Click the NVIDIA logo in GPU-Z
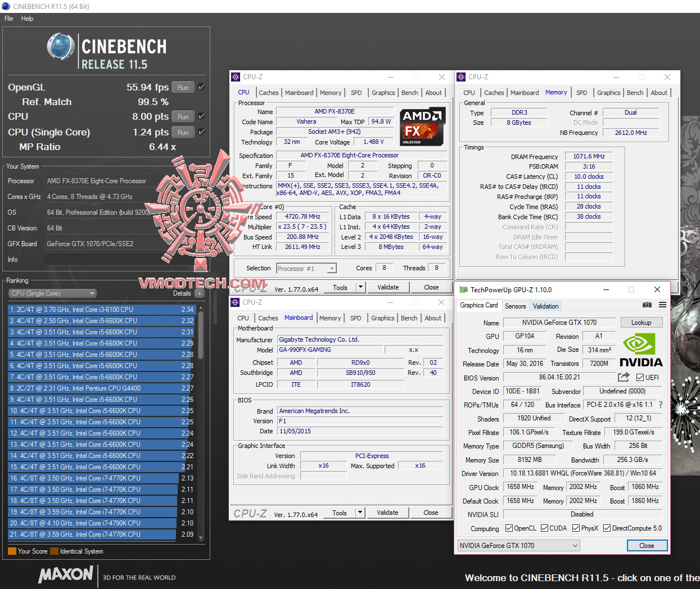Screen dimensions: 700x589 click(x=641, y=351)
